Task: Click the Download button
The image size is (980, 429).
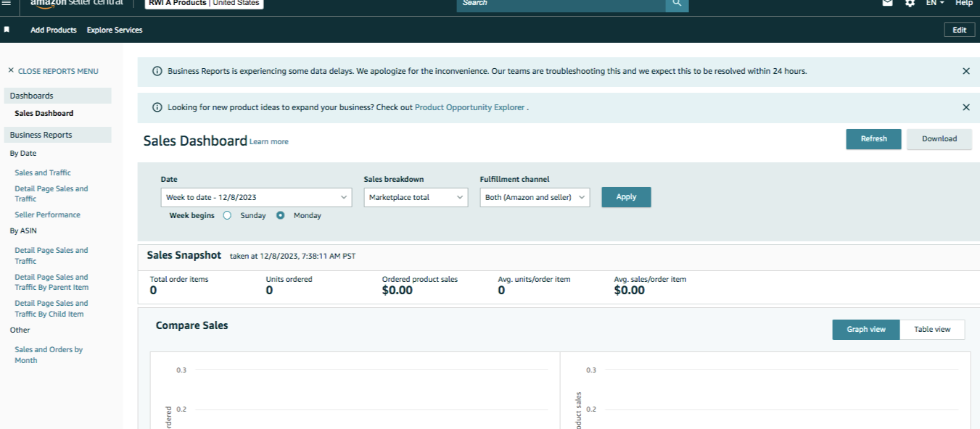Action: [x=939, y=139]
